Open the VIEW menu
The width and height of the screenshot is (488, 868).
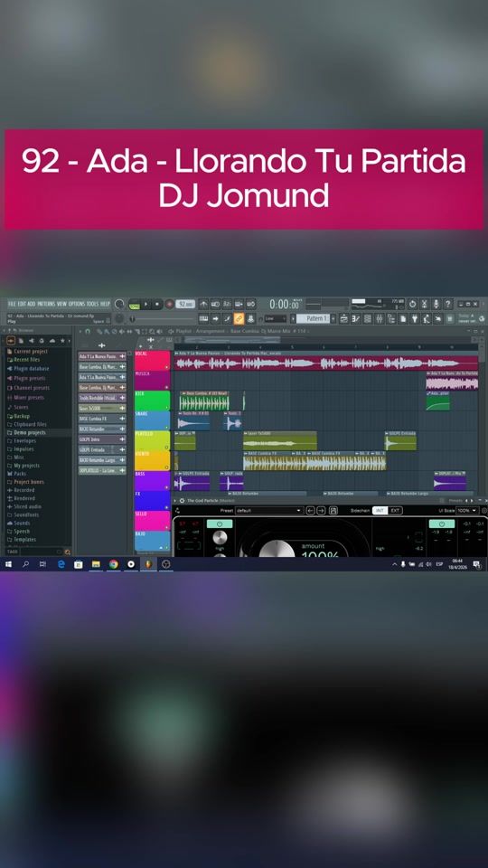pos(61,304)
